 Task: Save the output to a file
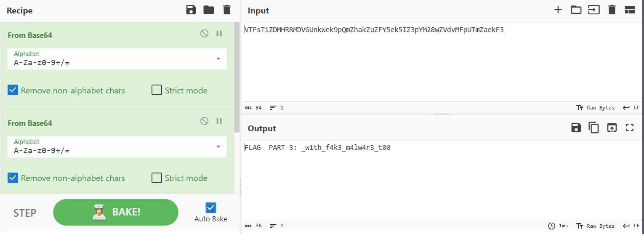[576, 128]
